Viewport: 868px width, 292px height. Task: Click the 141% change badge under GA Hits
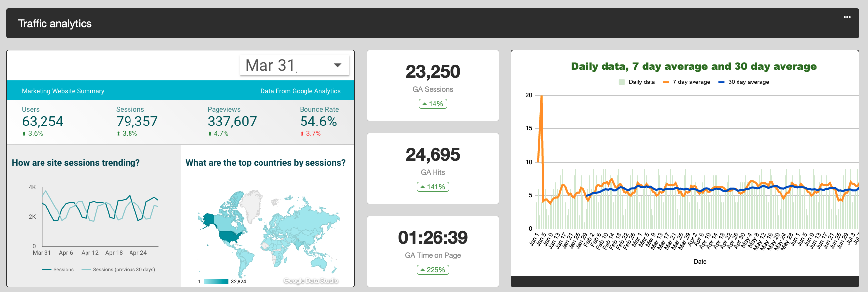433,187
